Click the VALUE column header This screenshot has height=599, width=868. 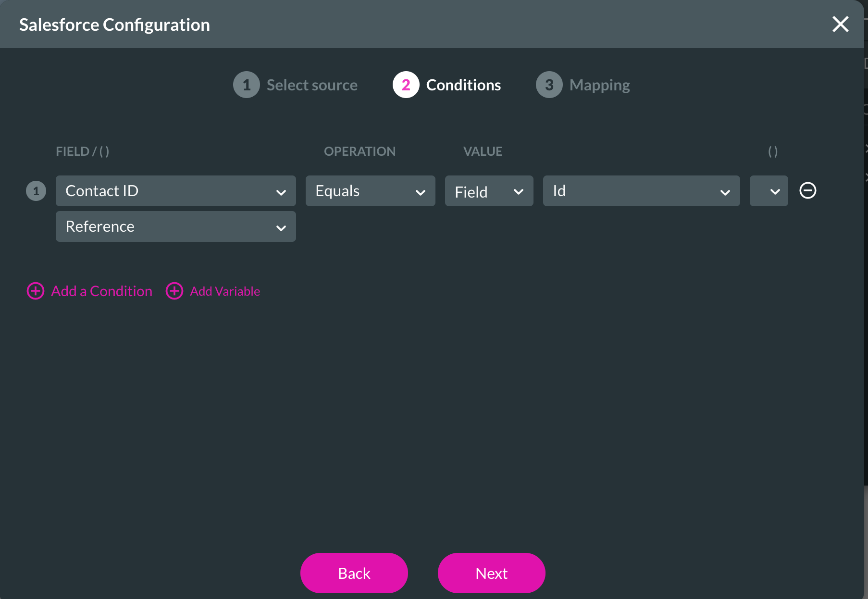coord(483,151)
